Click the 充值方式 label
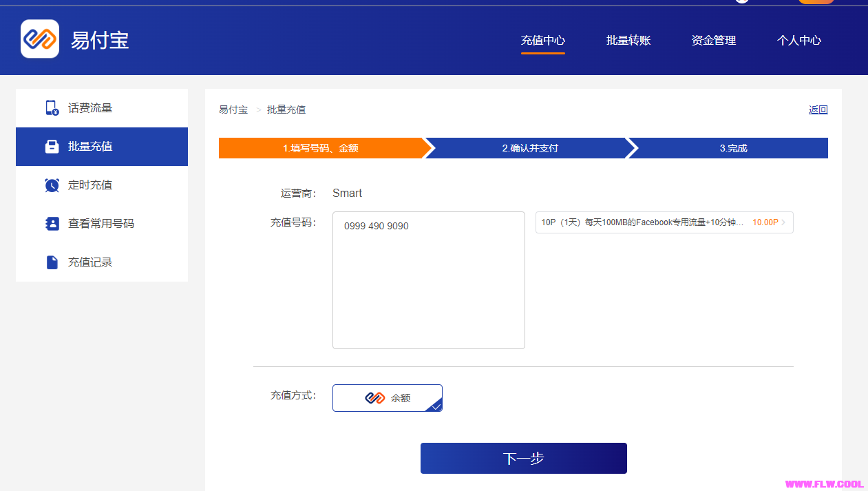Image resolution: width=868 pixels, height=491 pixels. click(x=293, y=395)
